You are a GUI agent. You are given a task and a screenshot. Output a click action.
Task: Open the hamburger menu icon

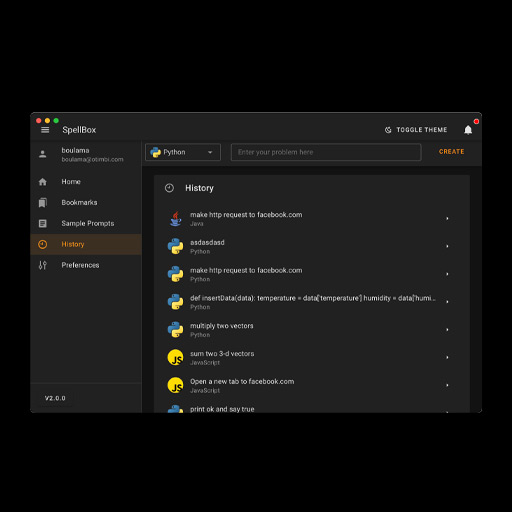point(45,130)
